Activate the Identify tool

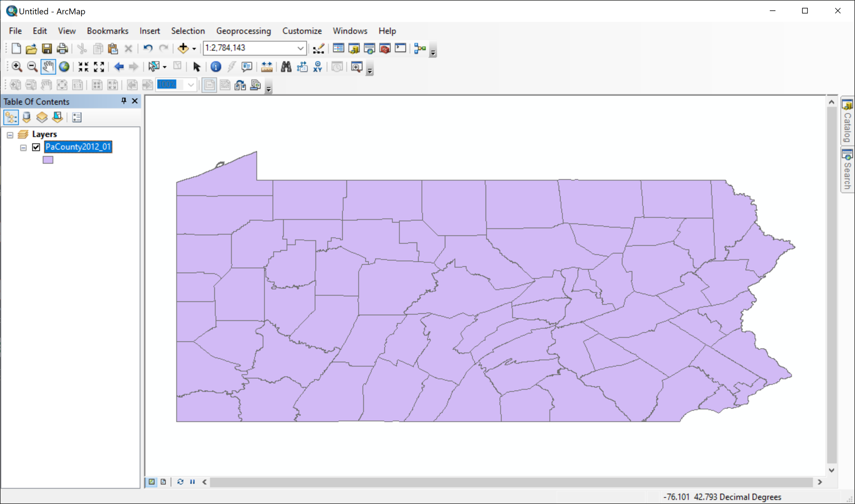click(216, 67)
